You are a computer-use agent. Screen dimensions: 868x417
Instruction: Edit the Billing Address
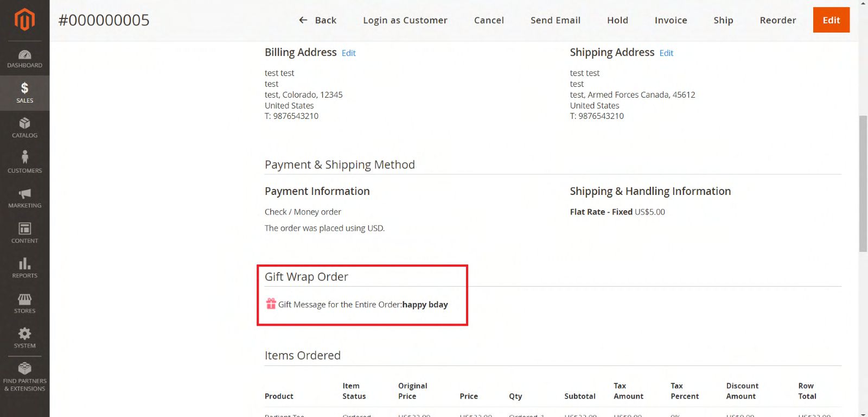coord(348,53)
